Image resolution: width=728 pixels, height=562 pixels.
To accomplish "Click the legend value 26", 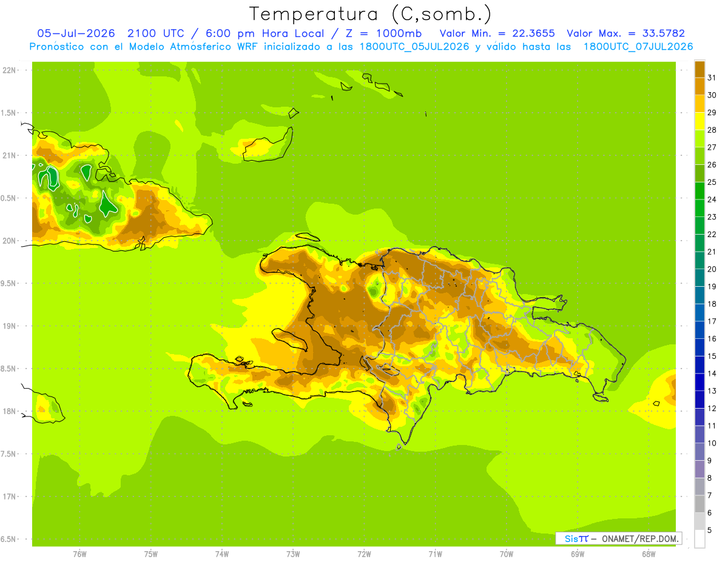I will click(x=712, y=165).
